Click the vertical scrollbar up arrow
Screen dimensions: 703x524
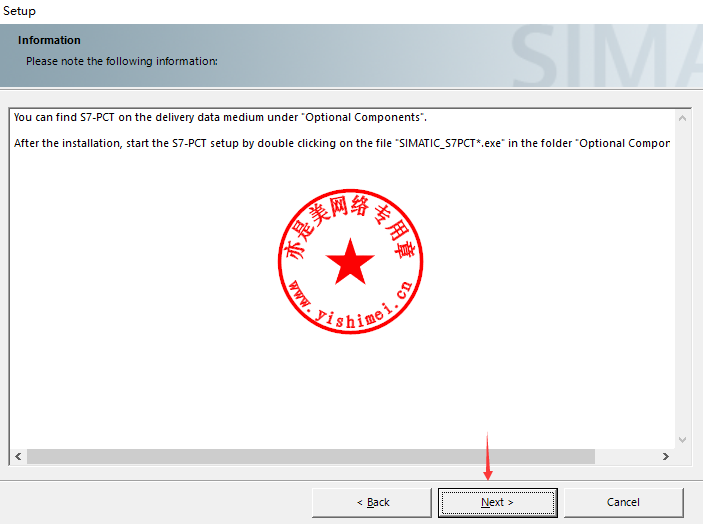682,119
